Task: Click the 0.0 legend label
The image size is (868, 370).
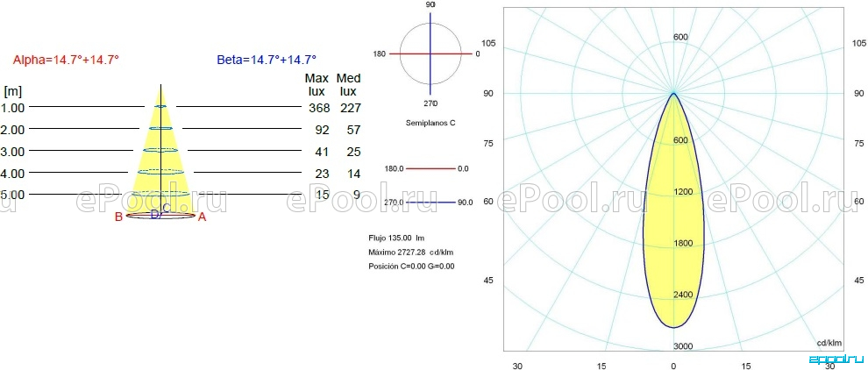Action: [463, 168]
